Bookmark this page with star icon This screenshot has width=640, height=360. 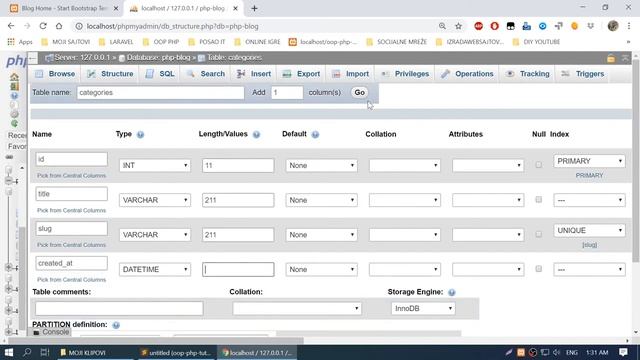(458, 26)
